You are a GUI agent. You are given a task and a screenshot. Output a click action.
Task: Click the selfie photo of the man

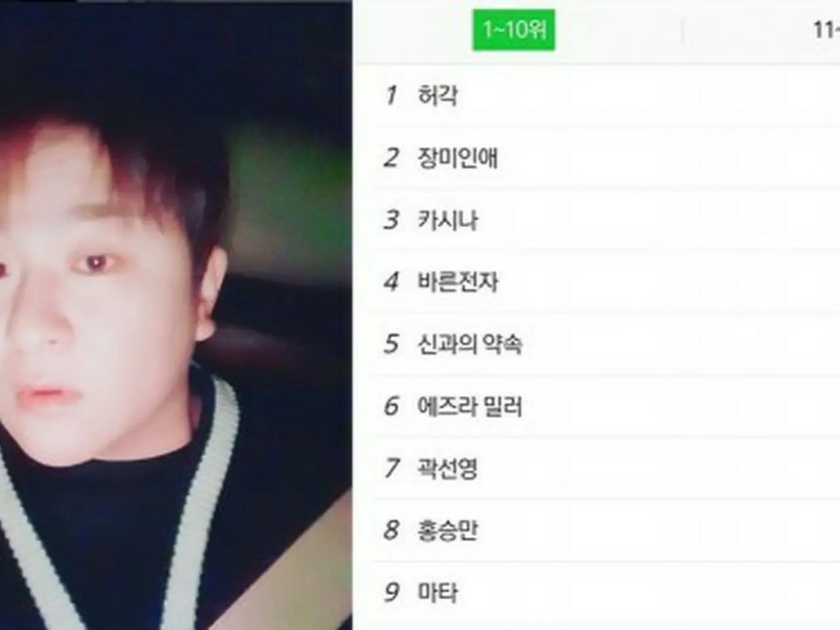pyautogui.click(x=176, y=315)
